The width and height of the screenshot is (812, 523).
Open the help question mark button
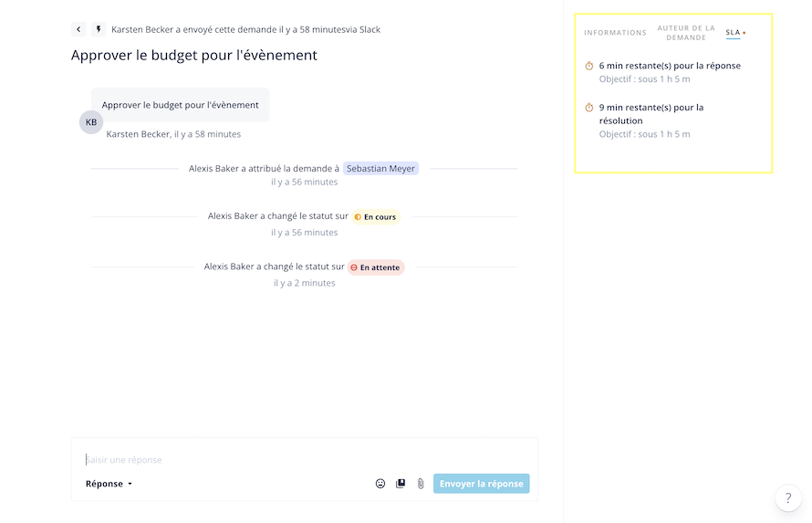[x=788, y=498]
